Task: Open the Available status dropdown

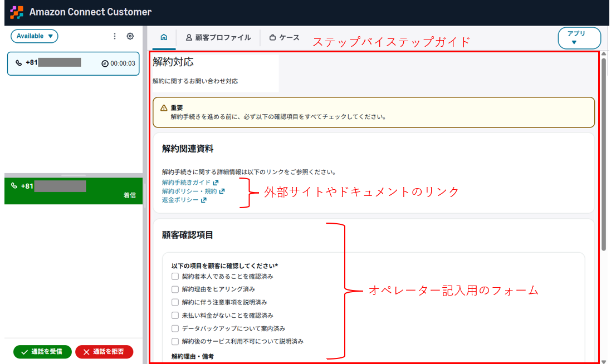Action: tap(34, 36)
